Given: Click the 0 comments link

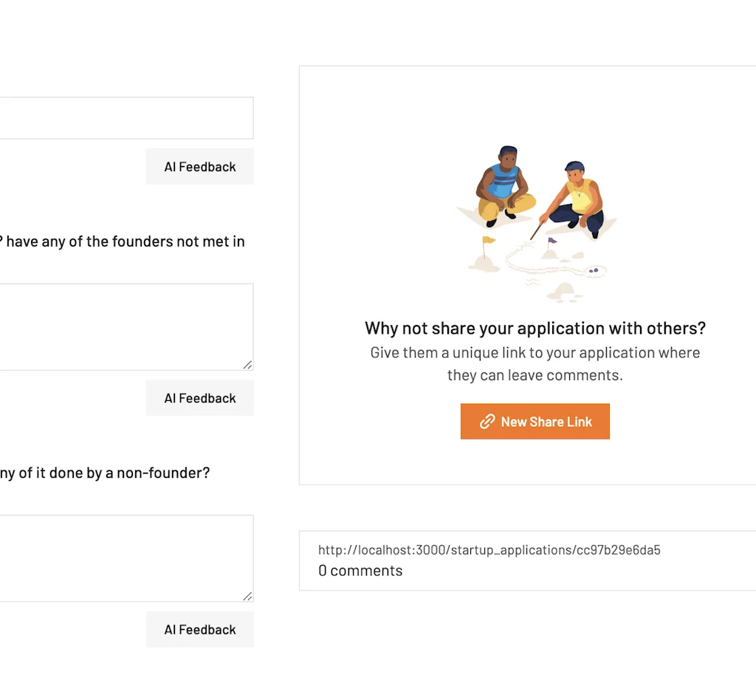Looking at the screenshot, I should point(360,570).
